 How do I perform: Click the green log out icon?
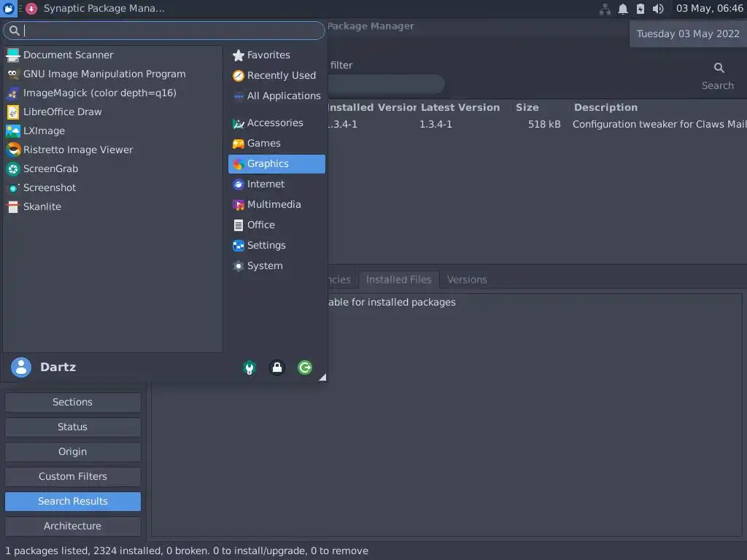click(305, 367)
